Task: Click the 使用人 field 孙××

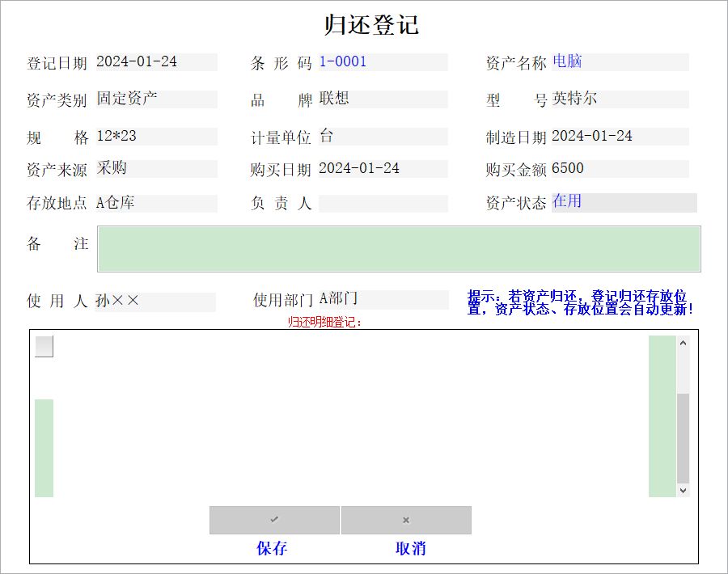Action: [x=155, y=302]
